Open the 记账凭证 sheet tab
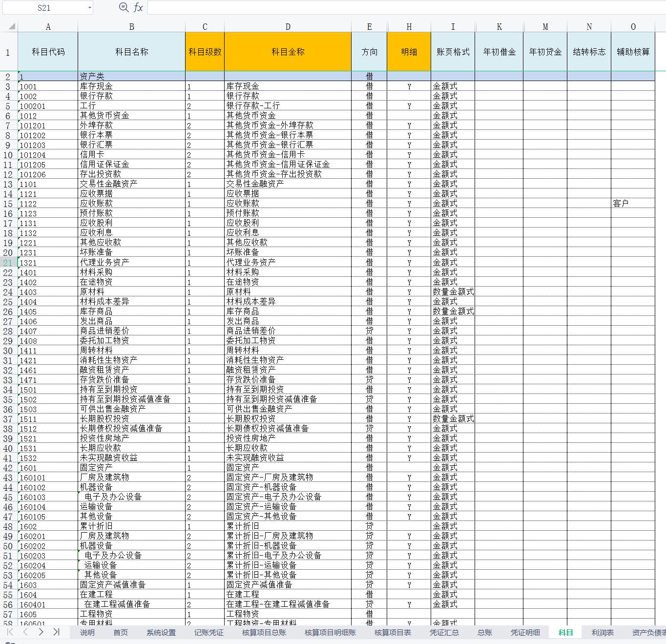The height and width of the screenshot is (644, 666). point(209,632)
